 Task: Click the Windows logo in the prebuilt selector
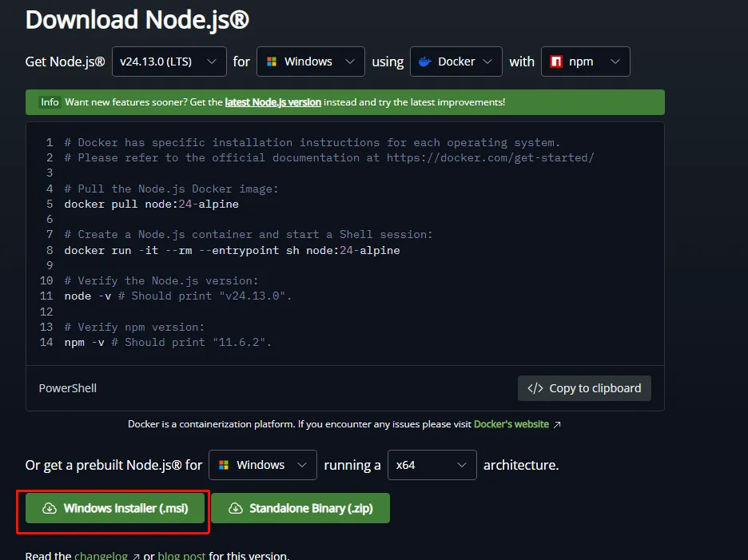(224, 465)
